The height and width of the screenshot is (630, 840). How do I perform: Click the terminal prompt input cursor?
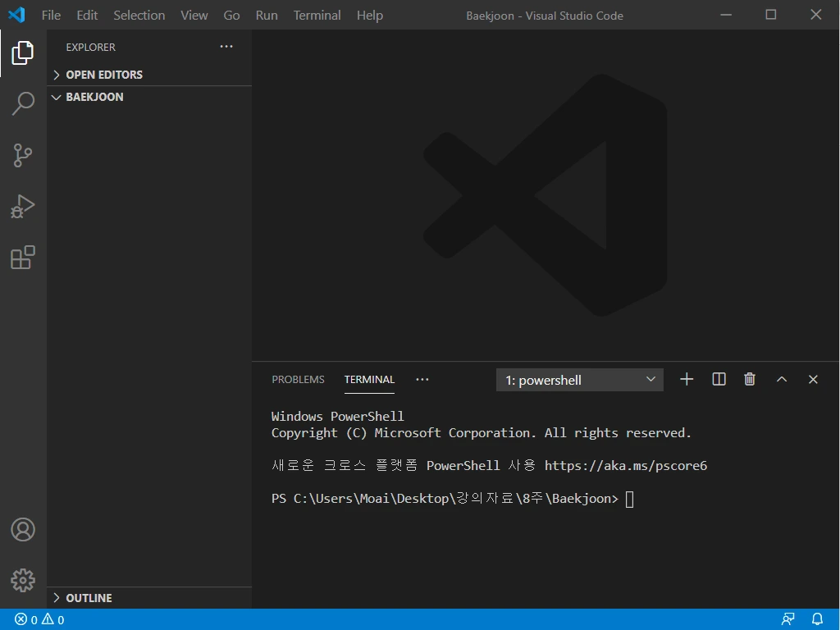[x=629, y=499]
